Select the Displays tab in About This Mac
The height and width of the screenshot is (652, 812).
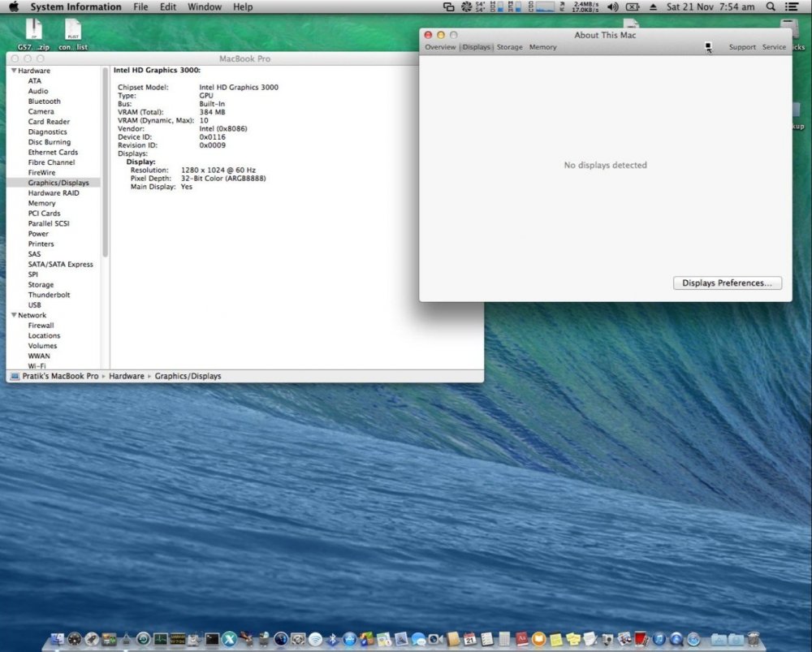coord(476,47)
